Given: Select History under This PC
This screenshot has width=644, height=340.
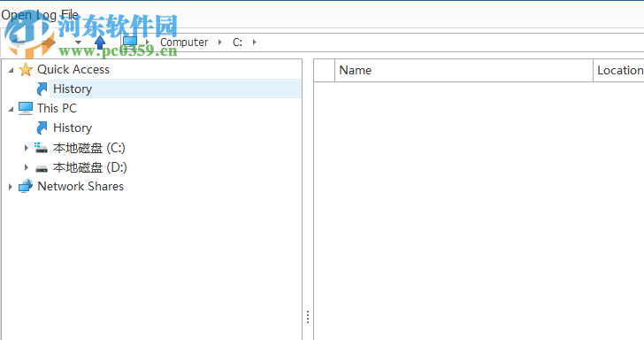Looking at the screenshot, I should click(x=73, y=127).
